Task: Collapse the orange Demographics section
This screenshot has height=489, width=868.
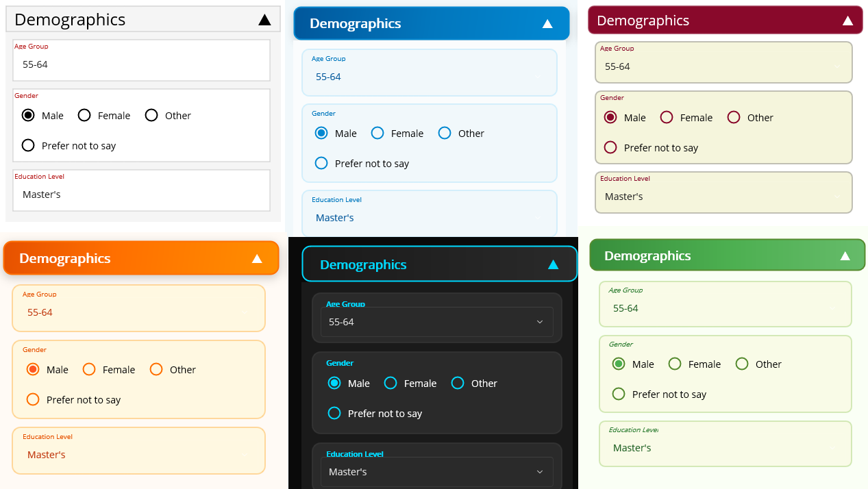Action: tap(257, 258)
